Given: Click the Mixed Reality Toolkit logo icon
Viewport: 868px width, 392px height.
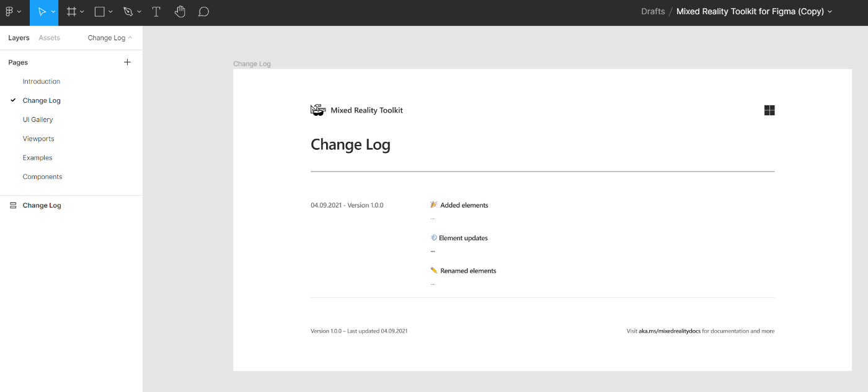Looking at the screenshot, I should pyautogui.click(x=318, y=110).
